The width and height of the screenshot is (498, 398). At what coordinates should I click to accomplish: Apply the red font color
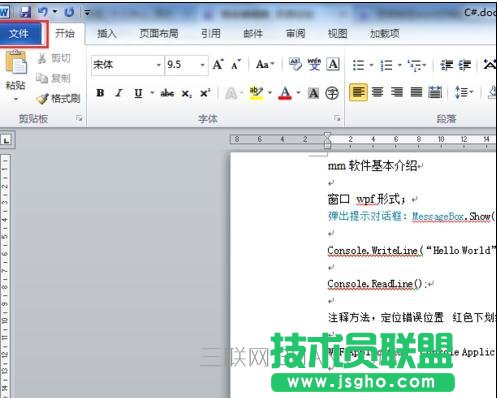(285, 93)
